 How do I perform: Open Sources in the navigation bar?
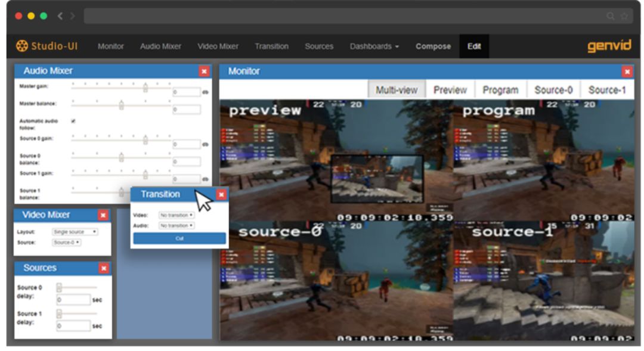(x=319, y=46)
